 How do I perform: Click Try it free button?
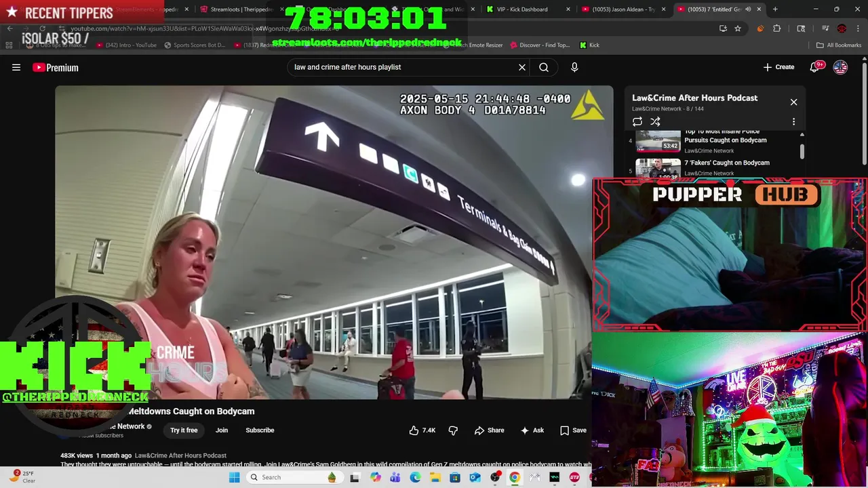point(184,430)
